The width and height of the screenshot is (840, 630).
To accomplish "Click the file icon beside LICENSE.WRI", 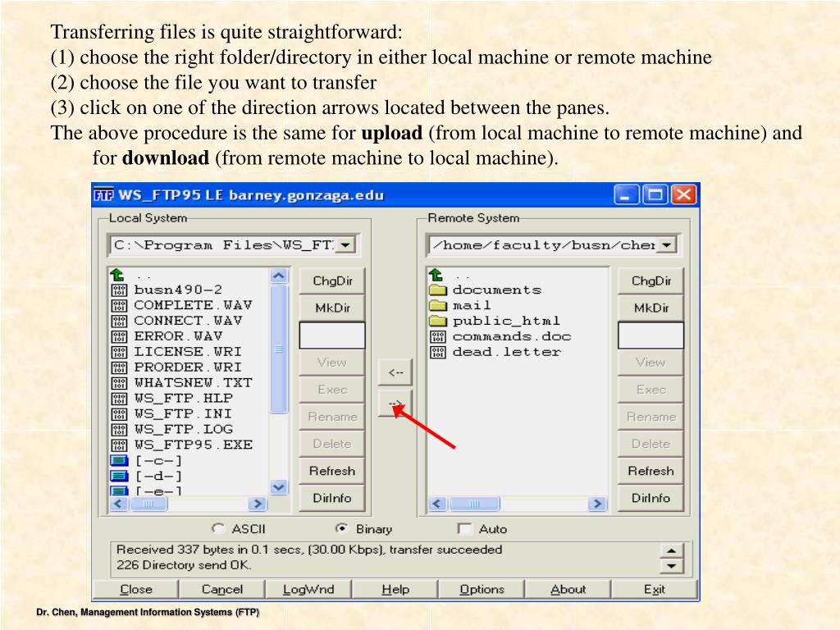I will tap(119, 353).
